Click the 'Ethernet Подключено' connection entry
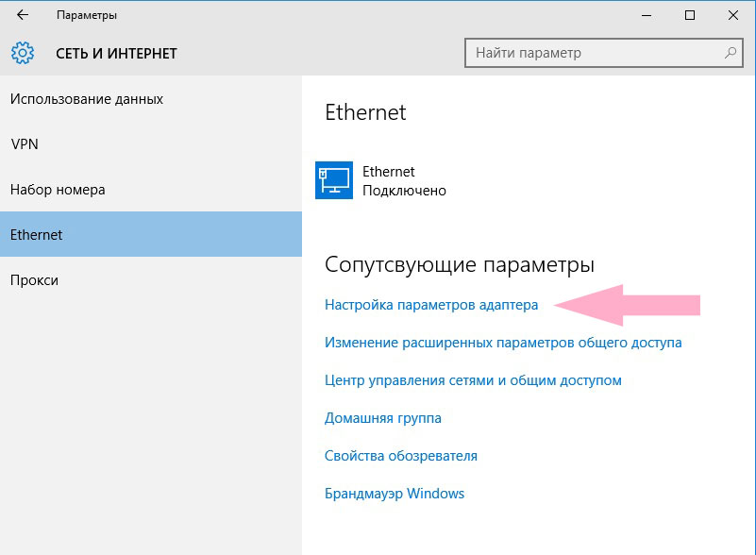The height and width of the screenshot is (555, 756). [x=381, y=181]
